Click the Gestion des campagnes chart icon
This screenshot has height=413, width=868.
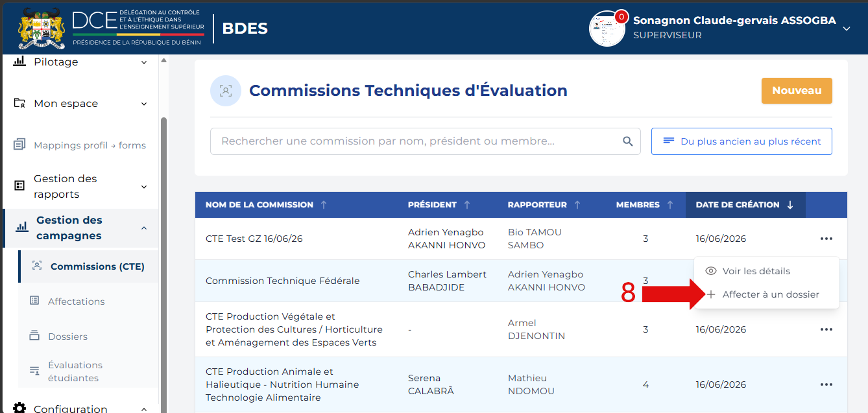[22, 228]
